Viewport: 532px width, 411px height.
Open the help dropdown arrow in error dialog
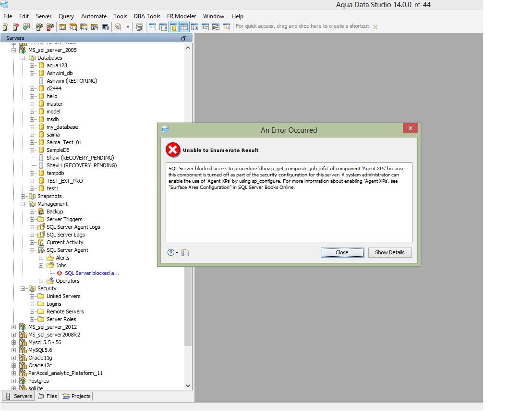pos(177,253)
